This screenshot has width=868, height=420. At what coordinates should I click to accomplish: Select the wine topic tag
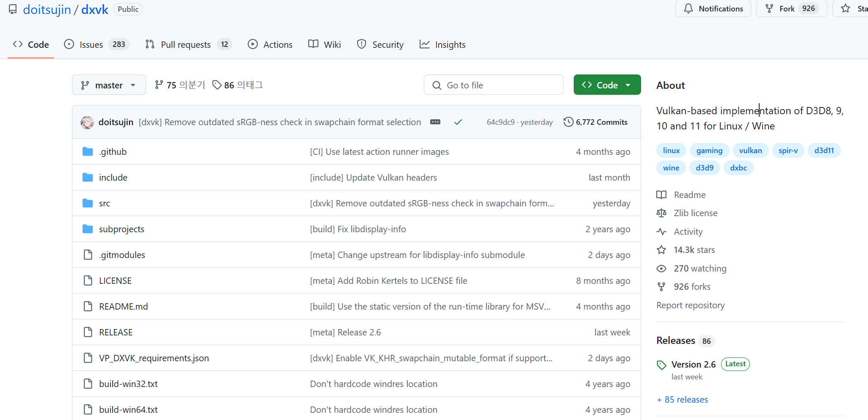[671, 168]
